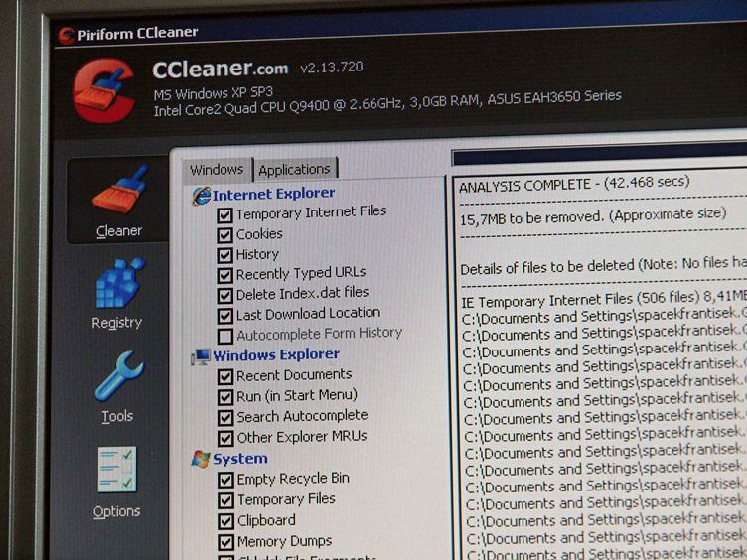Click the Windows Explorer group icon
The image size is (747, 560).
[x=201, y=356]
